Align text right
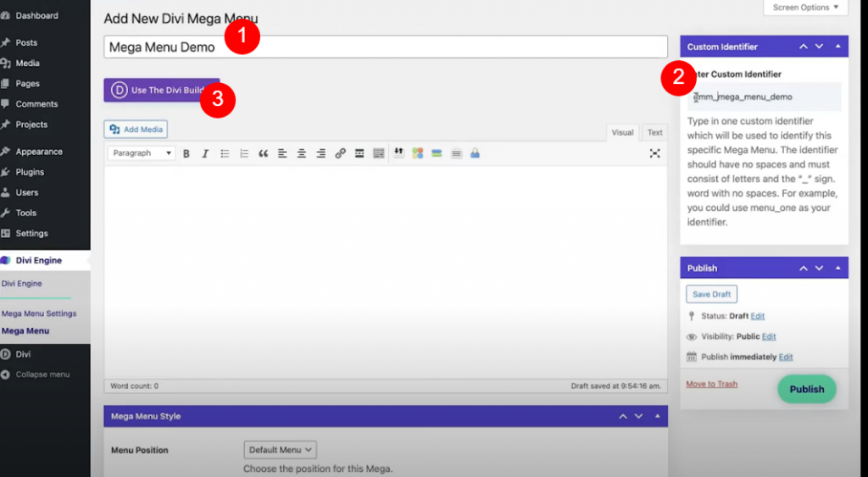This screenshot has width=868, height=477. [x=320, y=154]
